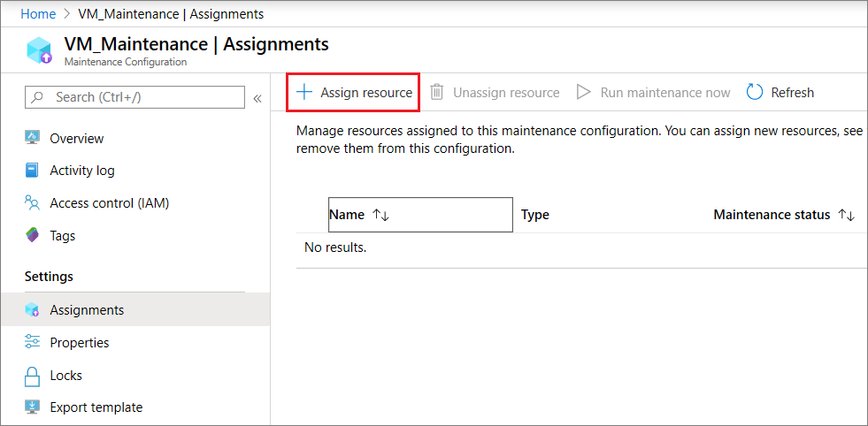
Task: Click the Locks padlock icon
Action: [x=33, y=376]
